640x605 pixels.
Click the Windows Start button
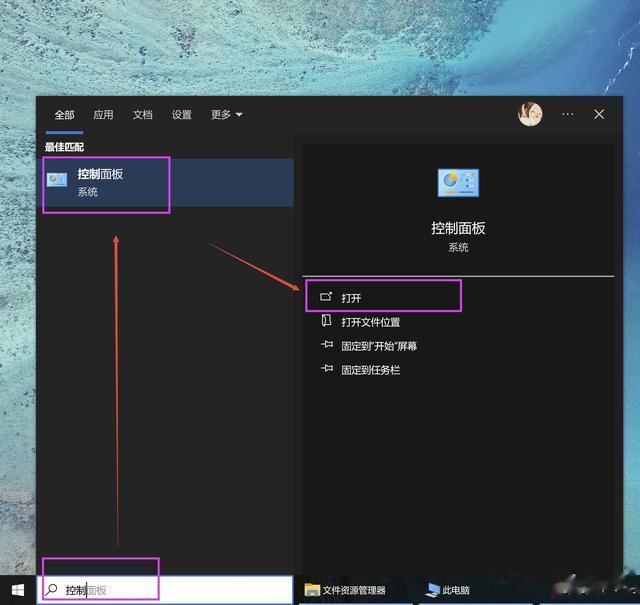coord(18,590)
